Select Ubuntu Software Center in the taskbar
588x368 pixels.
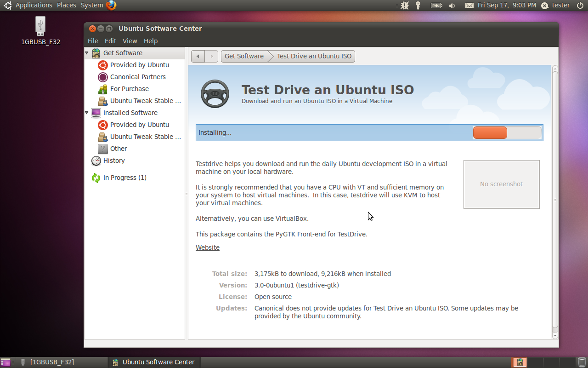point(154,362)
